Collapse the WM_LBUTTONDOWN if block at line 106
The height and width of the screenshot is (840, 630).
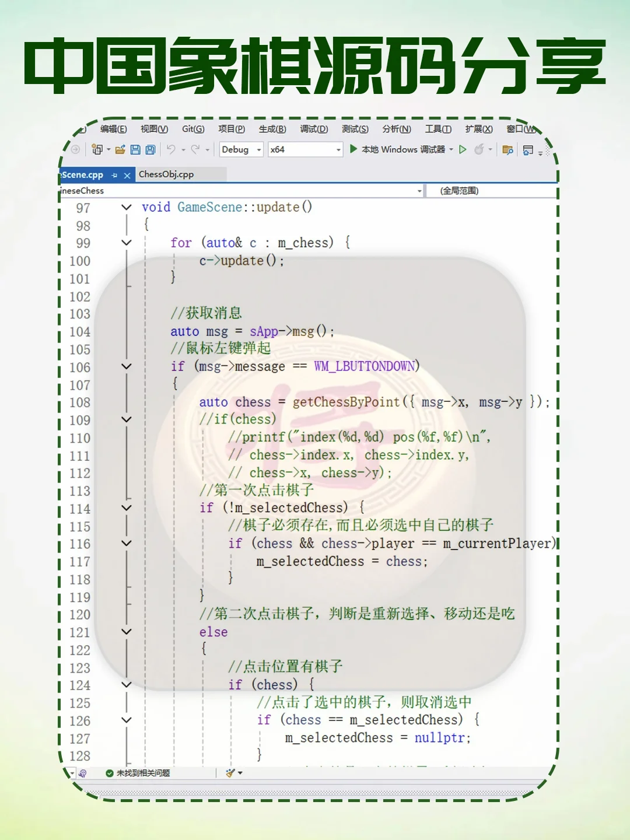126,366
